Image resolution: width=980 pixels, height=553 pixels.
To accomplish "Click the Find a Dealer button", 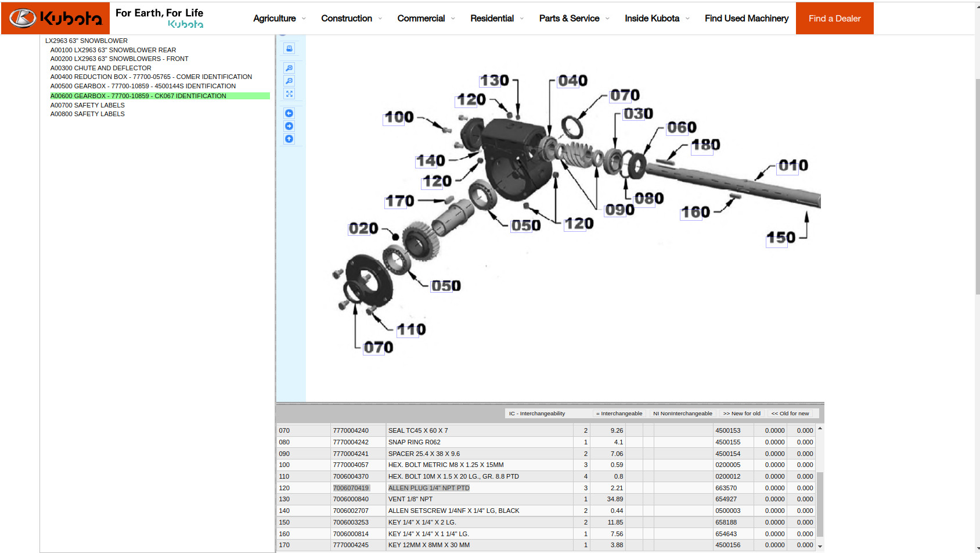I will (834, 18).
